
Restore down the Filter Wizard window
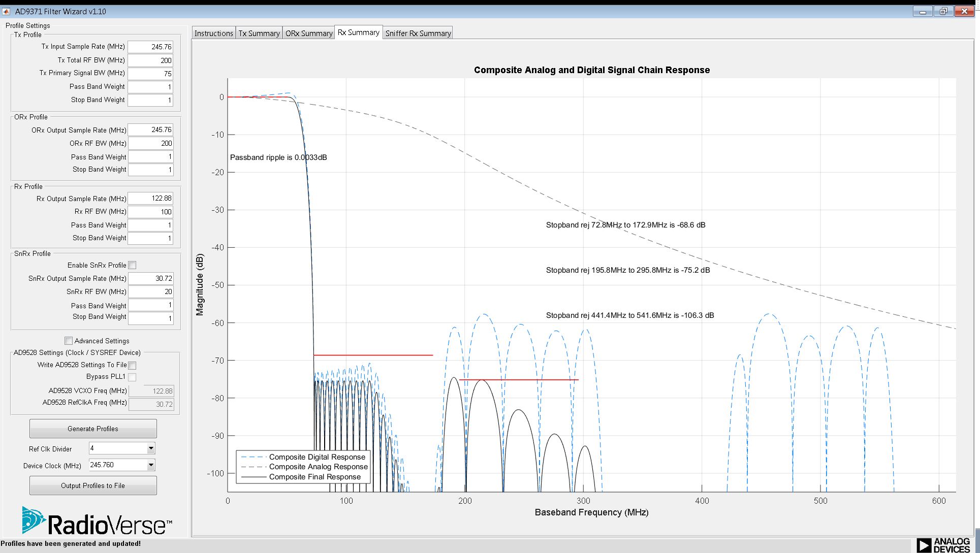[943, 11]
